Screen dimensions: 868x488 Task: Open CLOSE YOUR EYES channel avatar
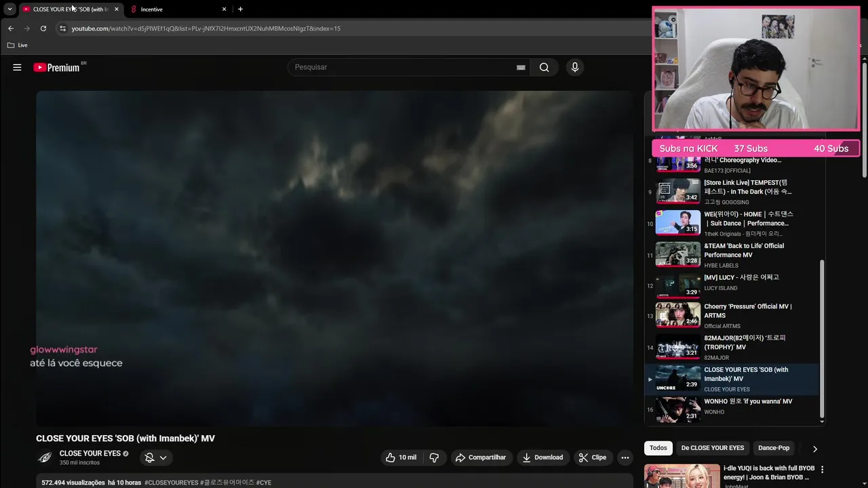45,457
